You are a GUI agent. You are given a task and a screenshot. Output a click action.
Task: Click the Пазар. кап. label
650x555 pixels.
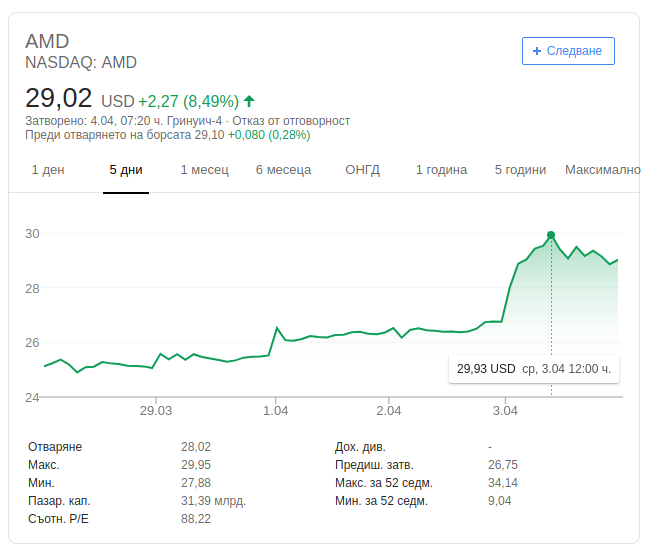(59, 501)
